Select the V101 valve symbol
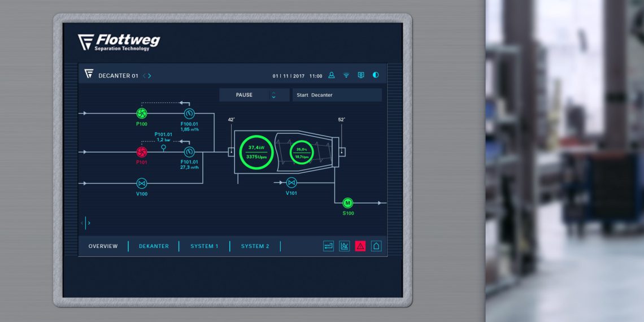Screen dimensions: 644x322 coord(291,182)
